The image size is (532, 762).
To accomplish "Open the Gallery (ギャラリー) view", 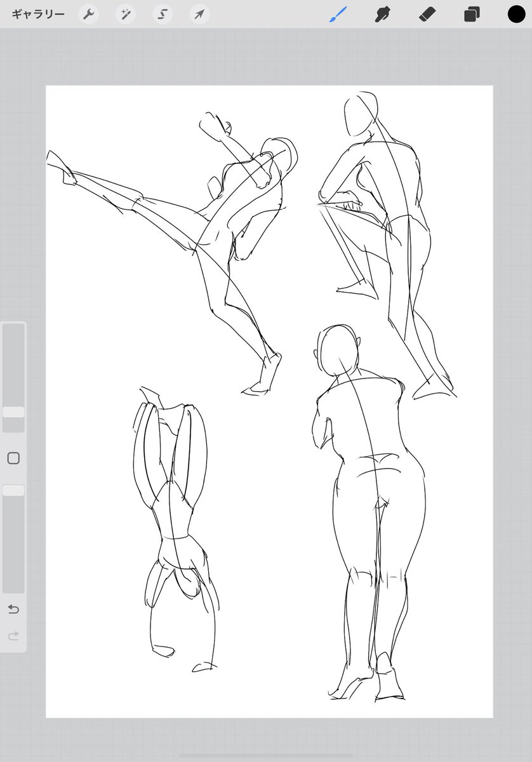I will click(38, 14).
